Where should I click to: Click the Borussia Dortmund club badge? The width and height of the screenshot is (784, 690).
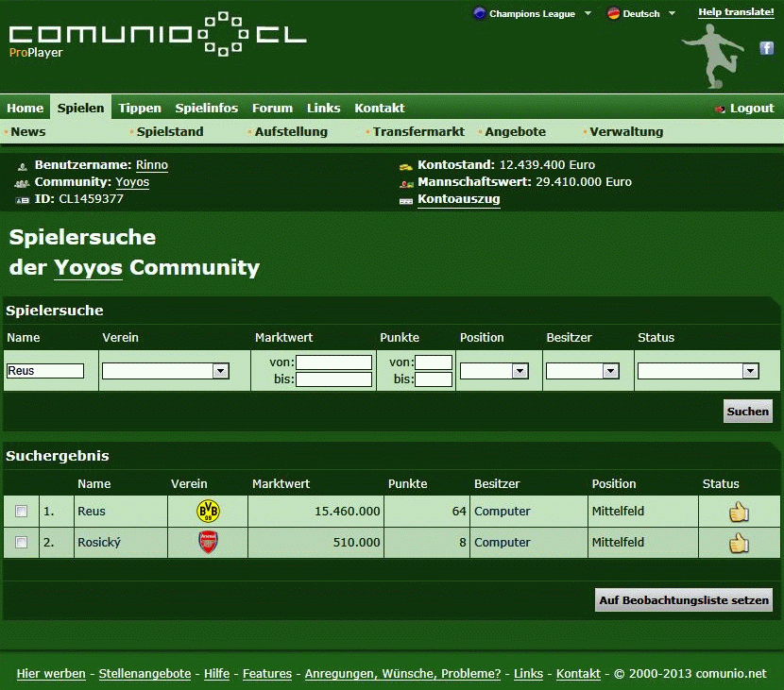[208, 512]
